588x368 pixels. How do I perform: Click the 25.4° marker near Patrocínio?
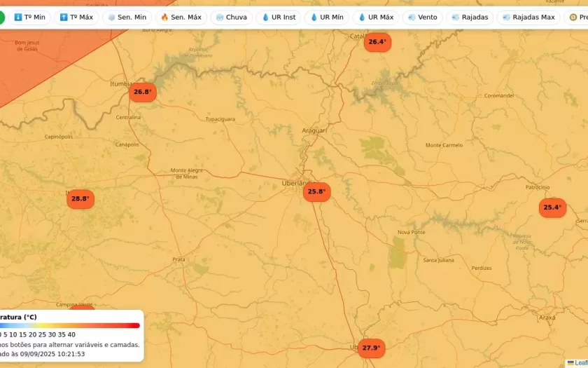click(x=552, y=207)
